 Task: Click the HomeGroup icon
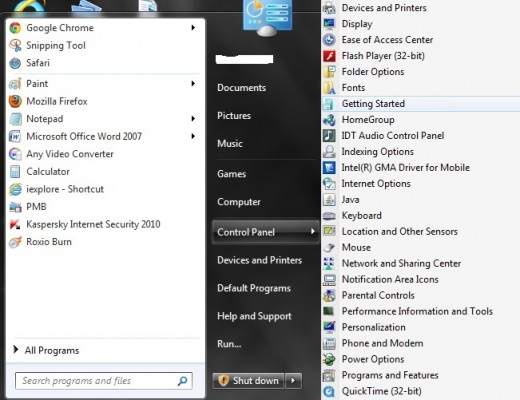(329, 120)
